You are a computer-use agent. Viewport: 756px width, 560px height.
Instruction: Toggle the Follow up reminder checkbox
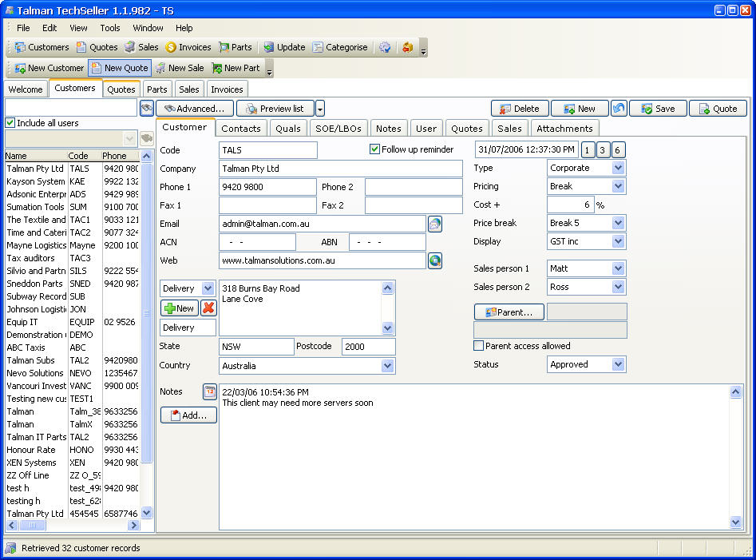click(375, 149)
